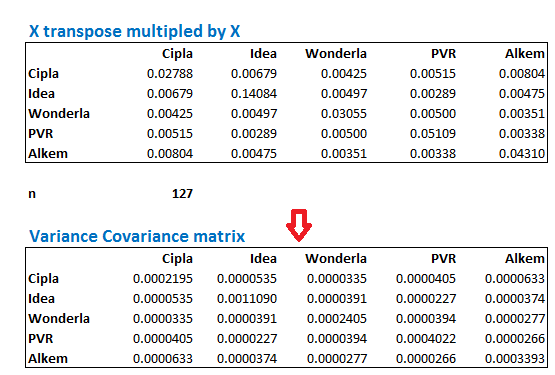The width and height of the screenshot is (555, 375).
Task: Select 0.0000633 in the covariance Cipla row
Action: tap(515, 279)
